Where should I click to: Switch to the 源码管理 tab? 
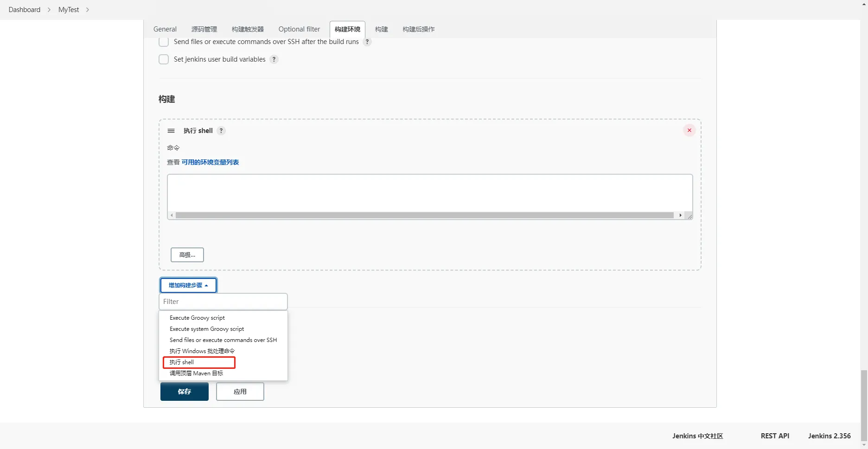click(x=204, y=29)
